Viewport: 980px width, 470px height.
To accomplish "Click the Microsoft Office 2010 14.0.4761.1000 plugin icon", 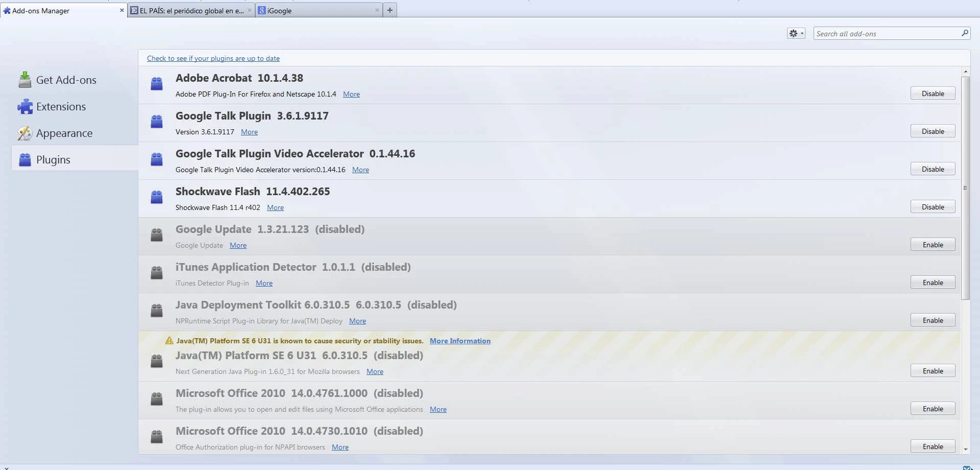I will (157, 398).
